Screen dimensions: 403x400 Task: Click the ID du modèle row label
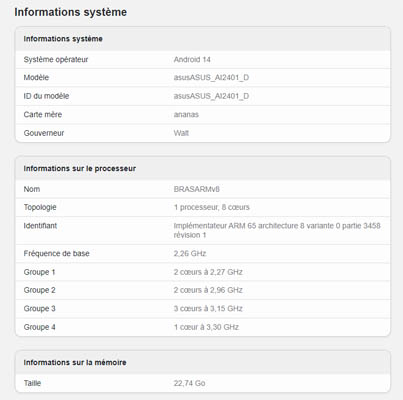click(46, 96)
